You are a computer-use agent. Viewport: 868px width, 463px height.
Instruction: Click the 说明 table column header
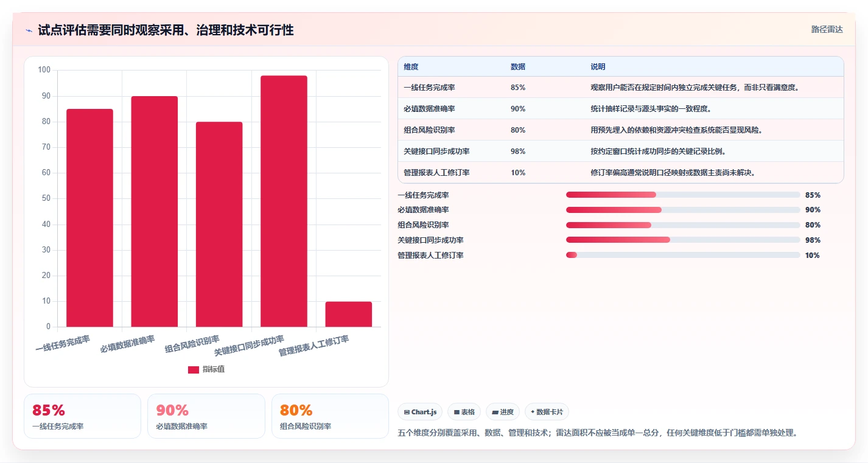[598, 67]
